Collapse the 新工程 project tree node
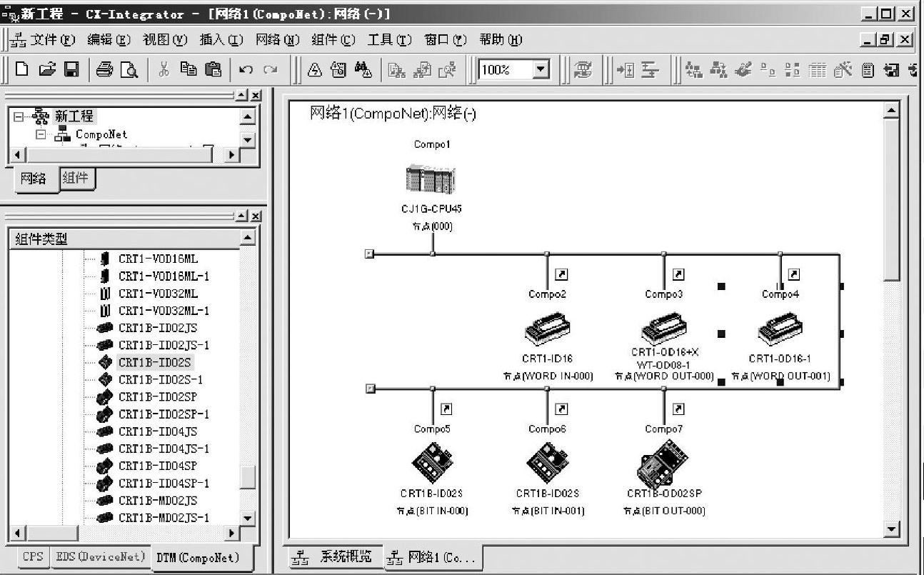Image resolution: width=924 pixels, height=575 pixels. click(18, 116)
